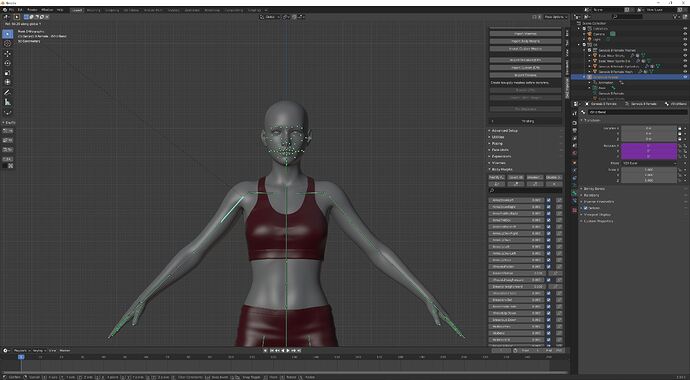Play the animation in reverse

click(x=283, y=351)
